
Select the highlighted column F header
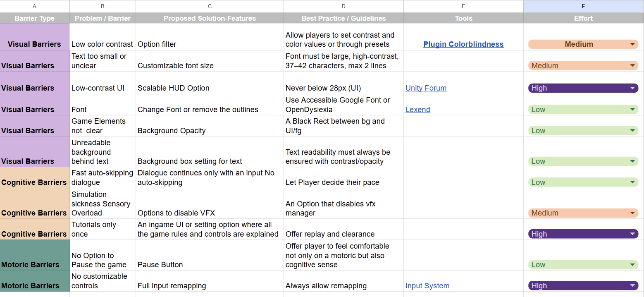coord(583,6)
